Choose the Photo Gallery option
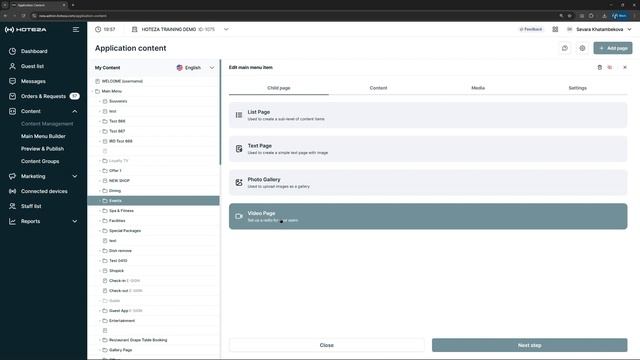 click(428, 182)
